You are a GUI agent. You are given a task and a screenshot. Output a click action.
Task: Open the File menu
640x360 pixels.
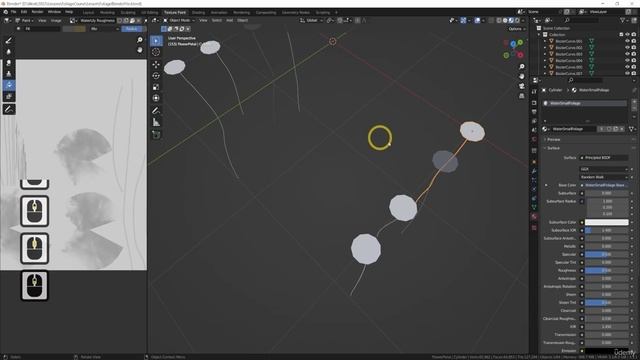tap(13, 12)
